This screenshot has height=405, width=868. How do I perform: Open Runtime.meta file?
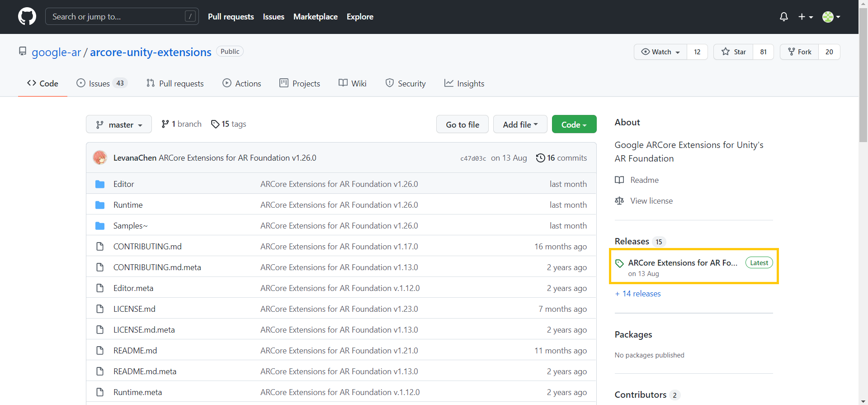point(137,392)
